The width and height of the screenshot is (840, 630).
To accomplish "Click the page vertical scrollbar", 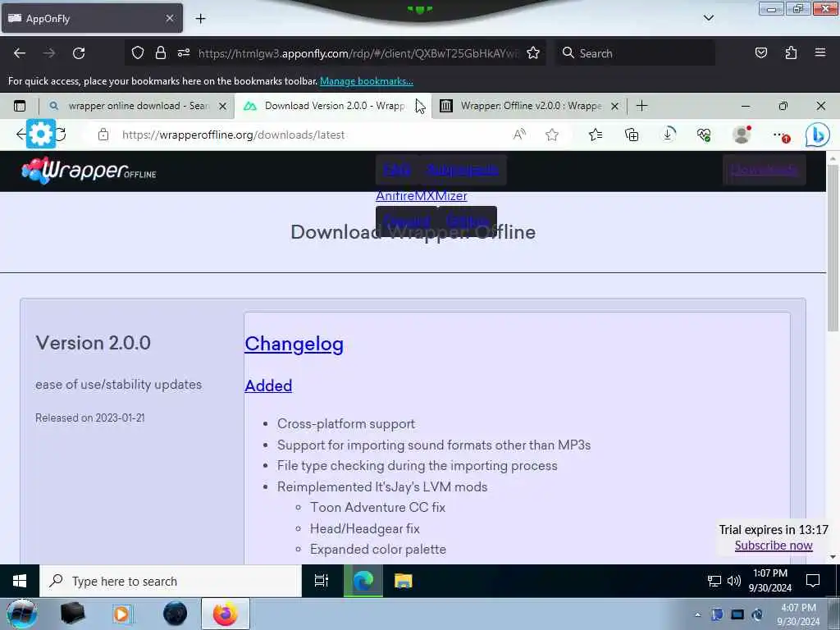I will (x=833, y=249).
